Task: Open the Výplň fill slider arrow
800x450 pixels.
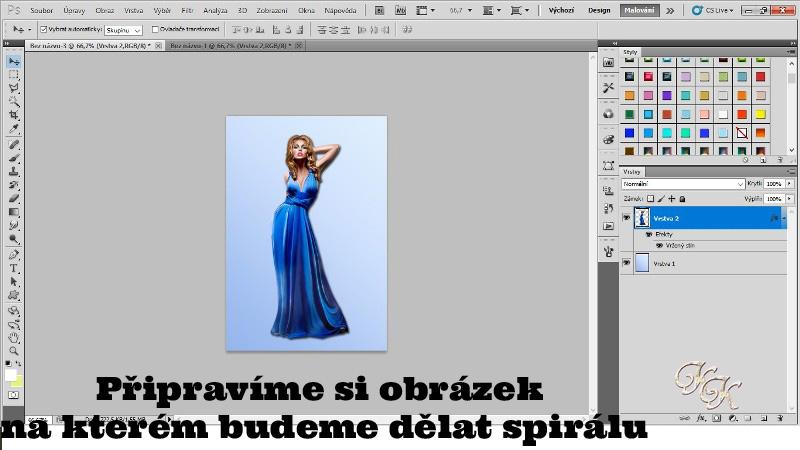Action: 789,199
